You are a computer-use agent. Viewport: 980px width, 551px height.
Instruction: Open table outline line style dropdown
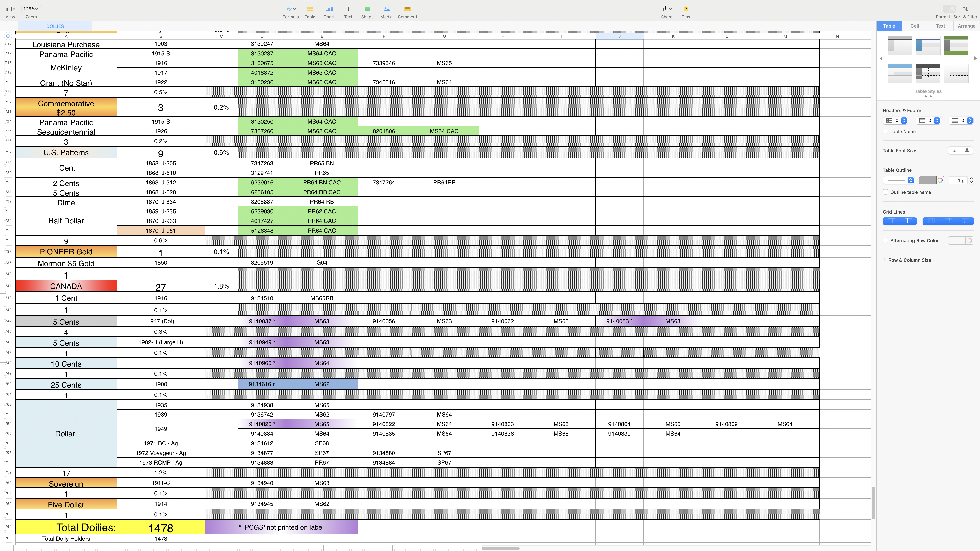910,180
